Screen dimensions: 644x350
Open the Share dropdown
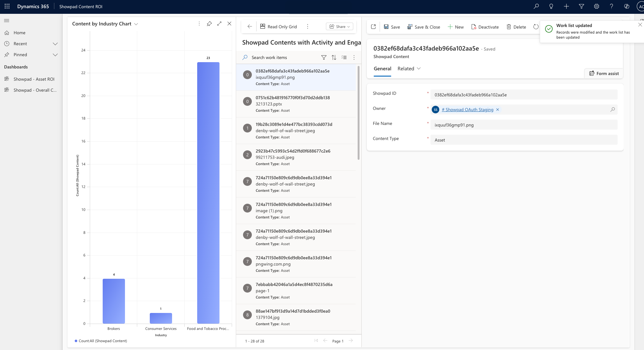pyautogui.click(x=339, y=27)
